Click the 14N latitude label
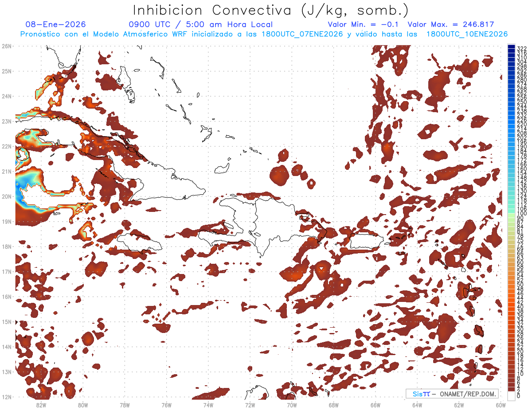 tap(7, 347)
